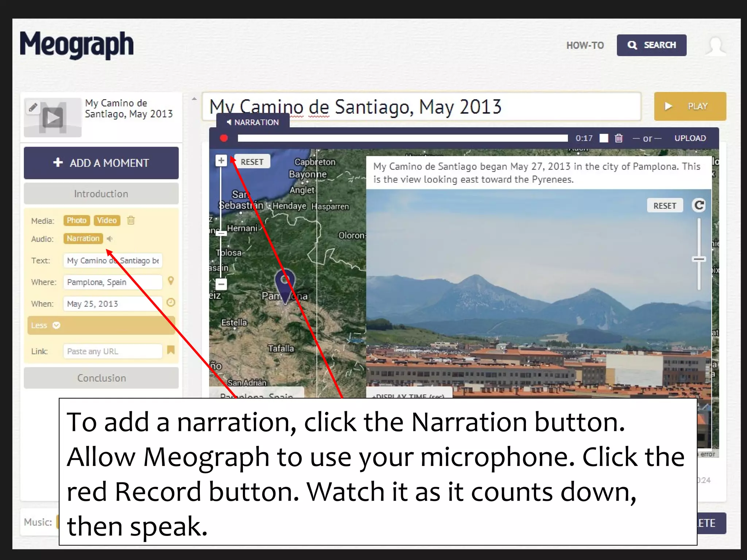Add a Photo to the moment
Screen dimensions: 747x560
pyautogui.click(x=77, y=220)
